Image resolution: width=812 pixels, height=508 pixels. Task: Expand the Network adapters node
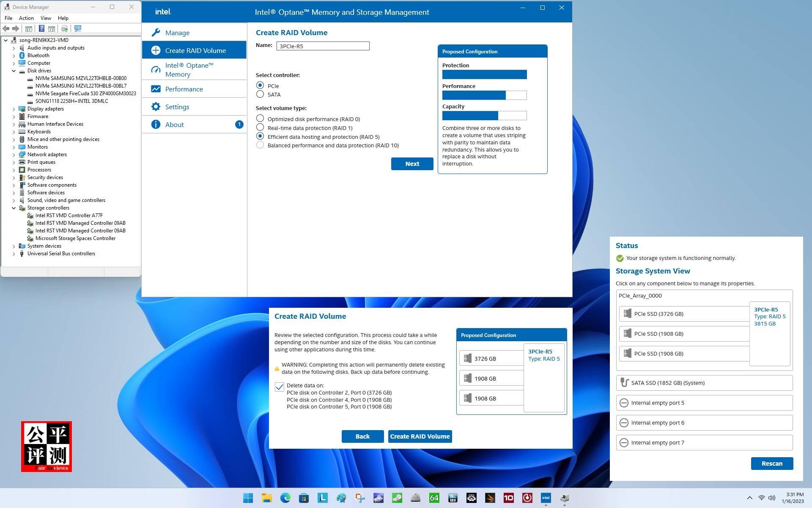coord(14,155)
